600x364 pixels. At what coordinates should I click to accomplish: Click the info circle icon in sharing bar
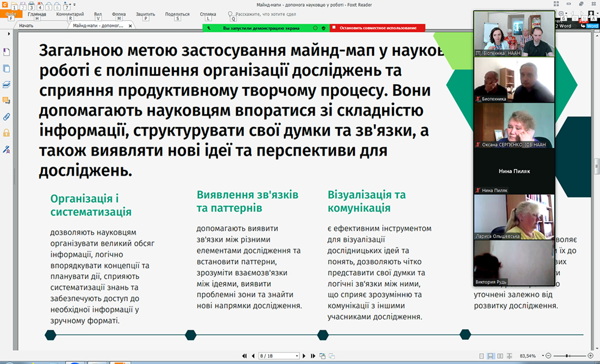315,28
